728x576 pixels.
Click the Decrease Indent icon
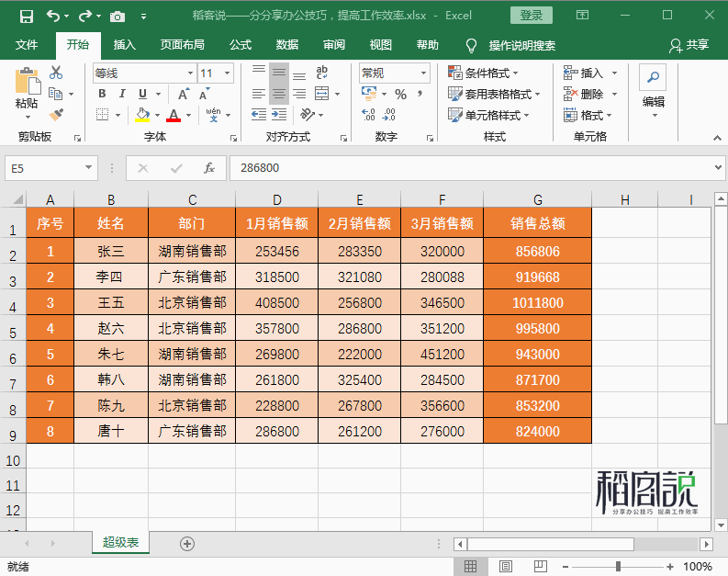coord(259,114)
